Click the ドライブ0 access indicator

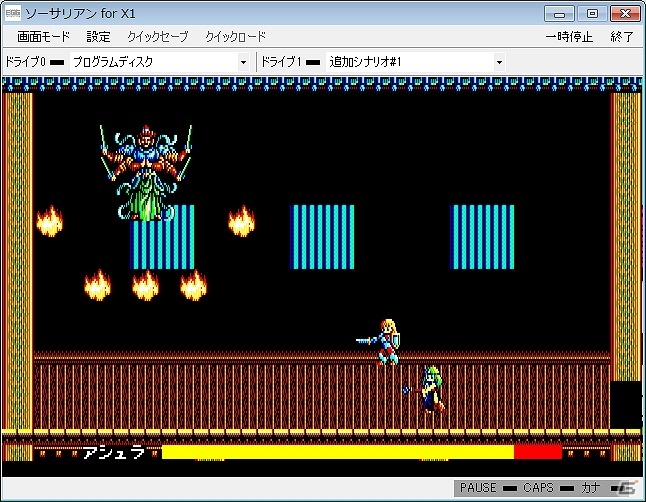pos(57,63)
